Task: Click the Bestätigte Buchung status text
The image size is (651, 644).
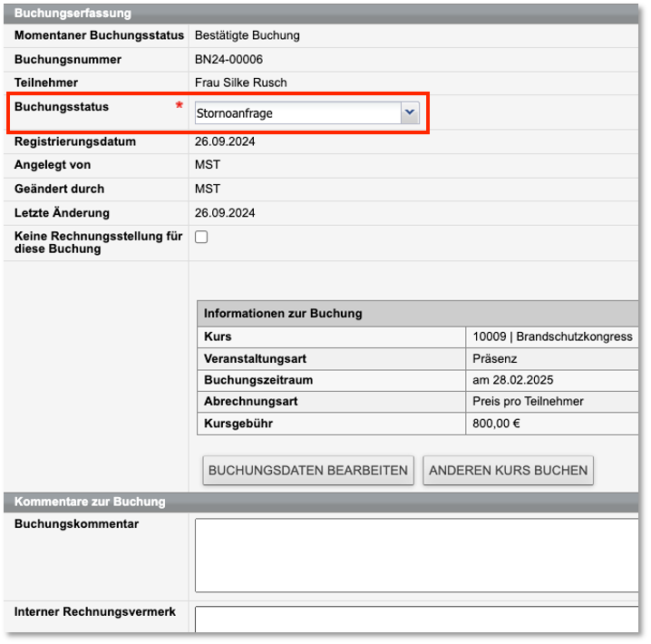Action: [247, 36]
